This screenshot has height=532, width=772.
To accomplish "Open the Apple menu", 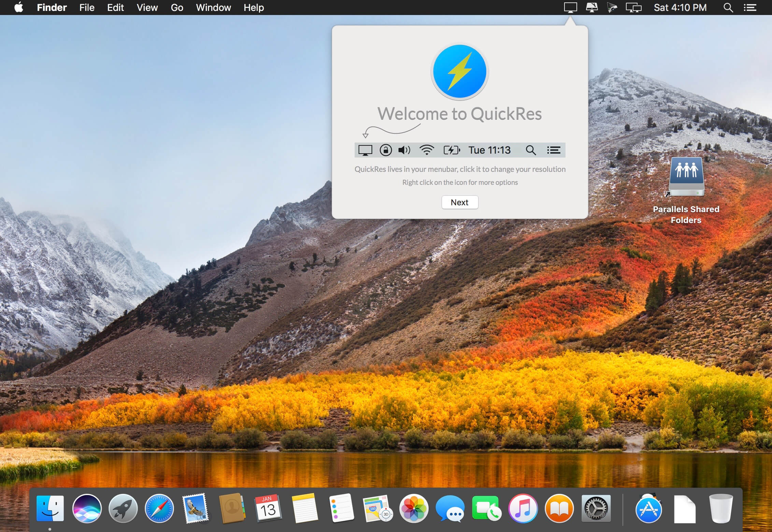I will [x=19, y=8].
